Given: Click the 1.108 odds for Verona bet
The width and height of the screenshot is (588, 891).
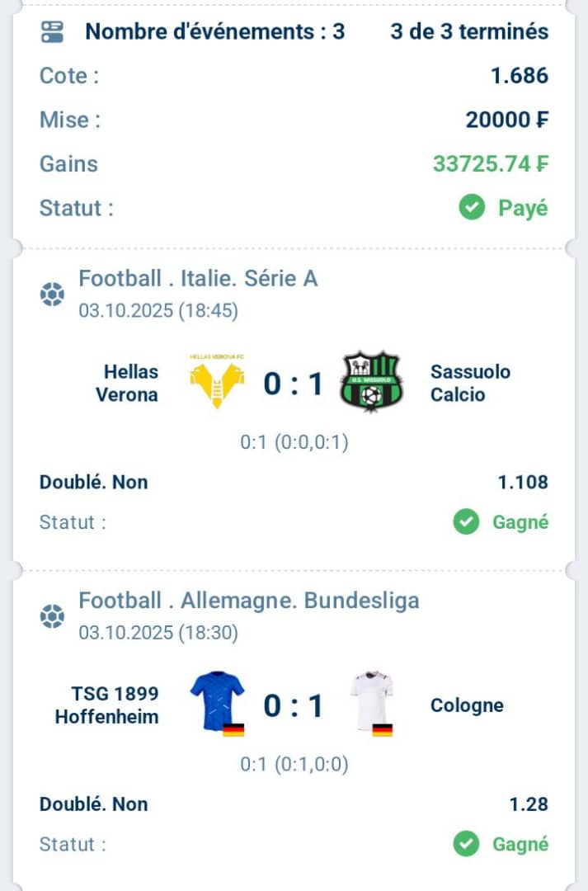Looking at the screenshot, I should 523,483.
